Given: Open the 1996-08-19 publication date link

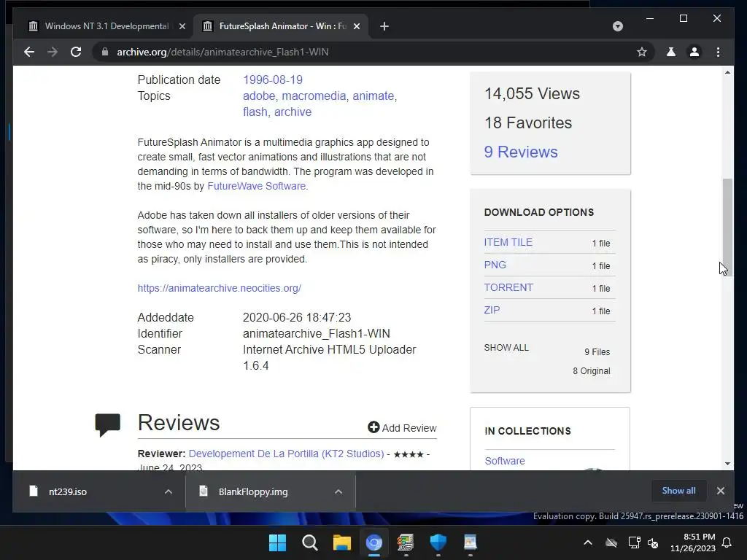Looking at the screenshot, I should tap(273, 79).
